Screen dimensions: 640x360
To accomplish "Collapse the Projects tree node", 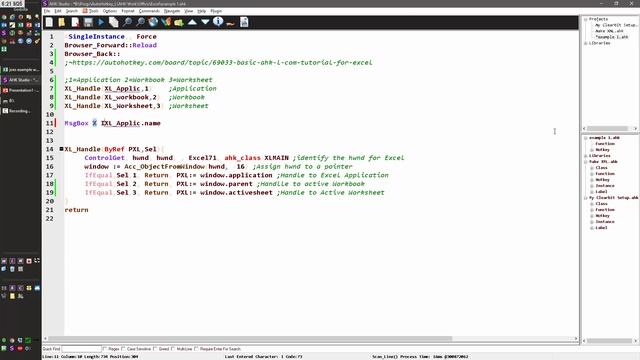I will pos(586,19).
